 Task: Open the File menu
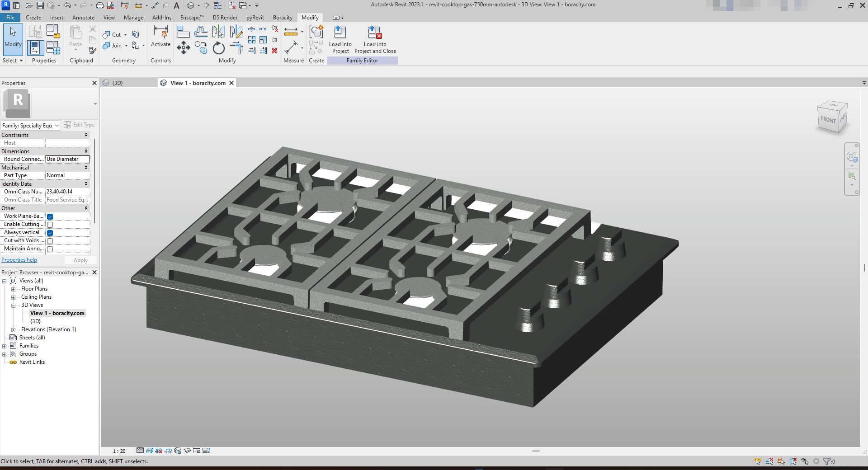click(x=10, y=18)
